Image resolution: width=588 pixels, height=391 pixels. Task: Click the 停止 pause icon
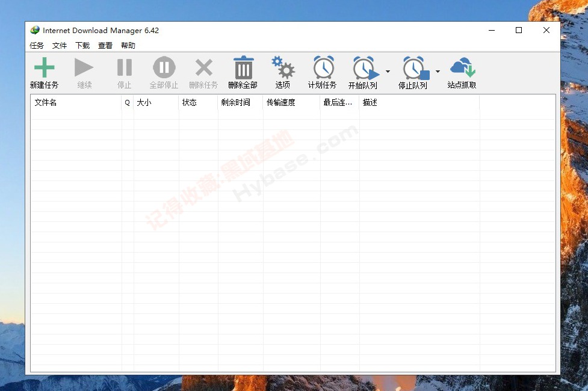coord(125,67)
